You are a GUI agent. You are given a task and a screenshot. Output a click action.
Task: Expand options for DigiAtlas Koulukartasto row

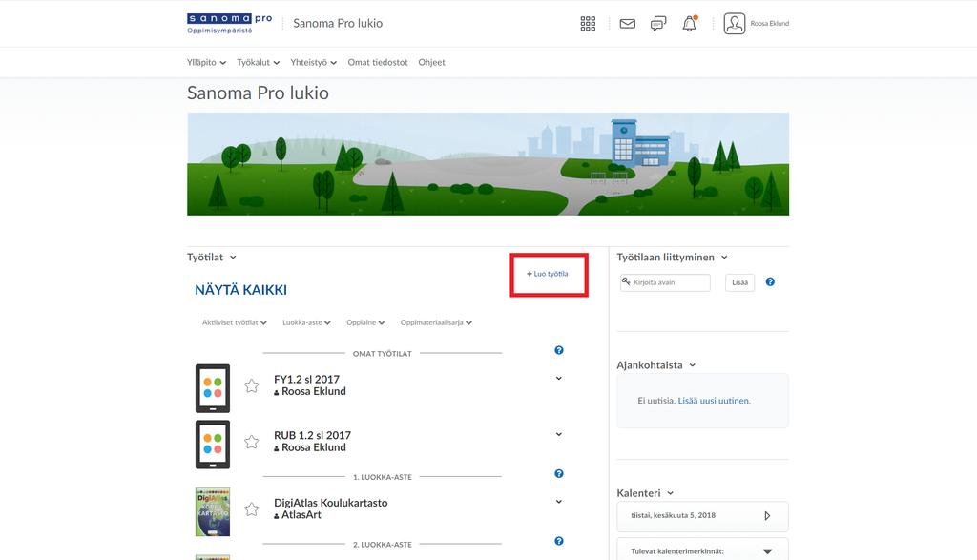pyautogui.click(x=559, y=502)
